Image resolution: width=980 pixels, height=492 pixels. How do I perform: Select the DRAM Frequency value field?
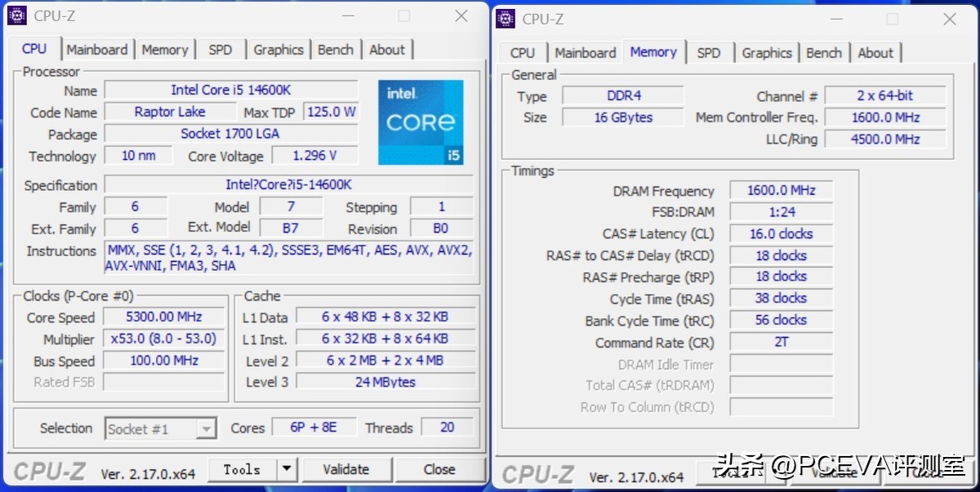pyautogui.click(x=780, y=189)
